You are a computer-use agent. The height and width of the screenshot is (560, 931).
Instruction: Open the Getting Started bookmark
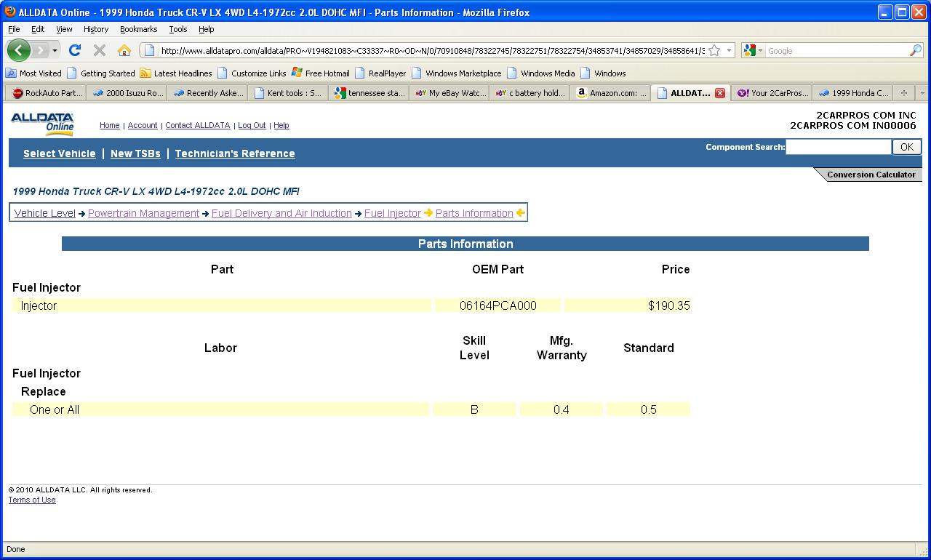pyautogui.click(x=101, y=73)
